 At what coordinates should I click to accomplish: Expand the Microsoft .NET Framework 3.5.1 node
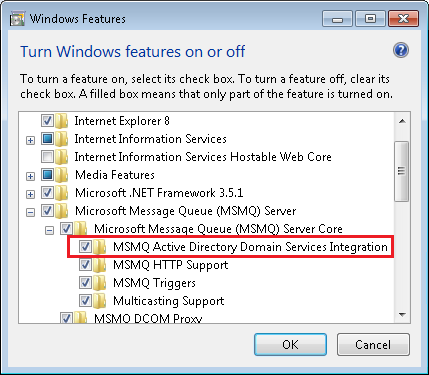(30, 194)
